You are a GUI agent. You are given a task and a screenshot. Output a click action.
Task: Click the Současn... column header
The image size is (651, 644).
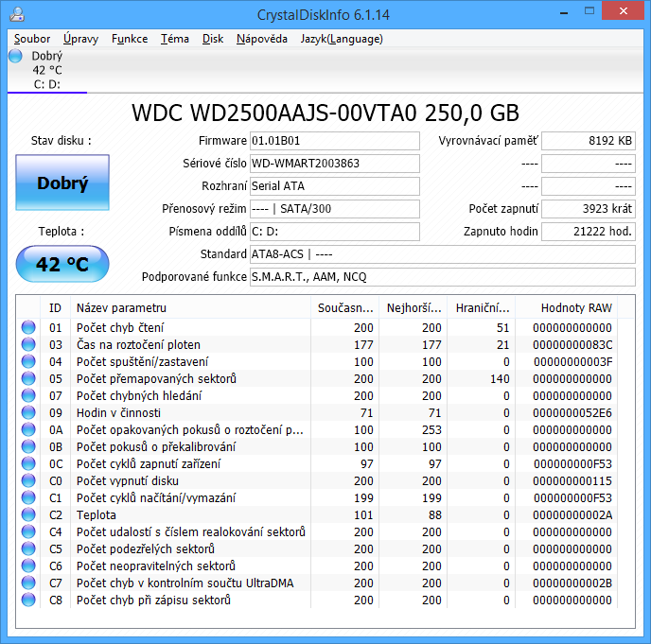(x=344, y=308)
